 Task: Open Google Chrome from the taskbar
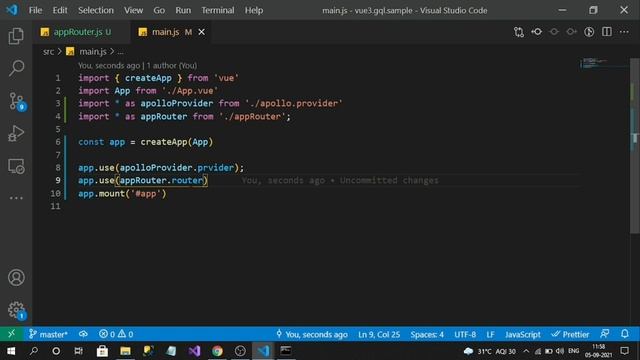[x=217, y=351]
